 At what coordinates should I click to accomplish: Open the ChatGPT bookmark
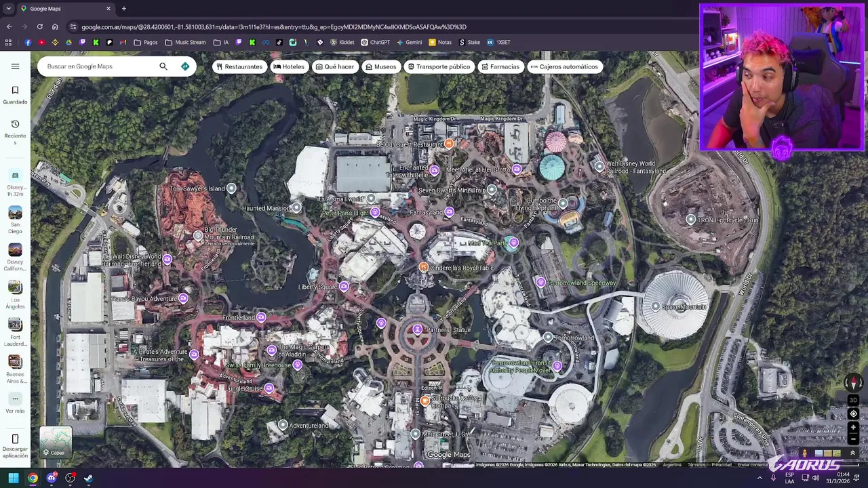point(375,42)
